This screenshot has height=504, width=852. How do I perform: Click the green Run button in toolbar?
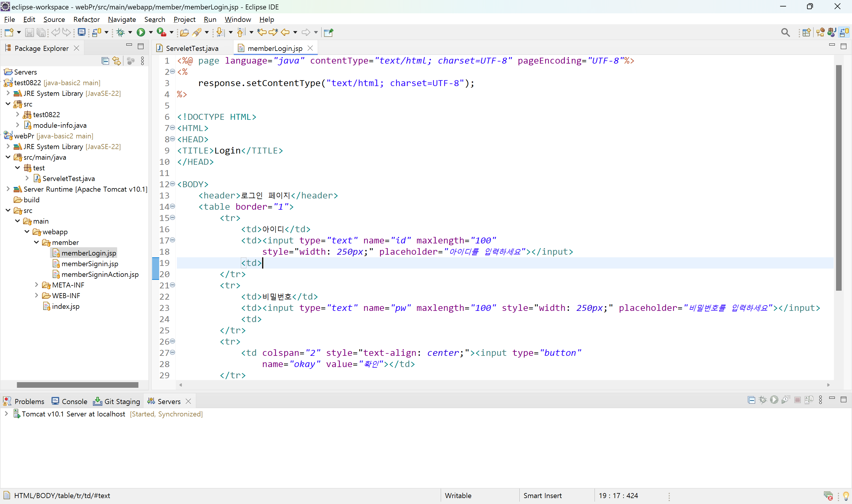[141, 32]
